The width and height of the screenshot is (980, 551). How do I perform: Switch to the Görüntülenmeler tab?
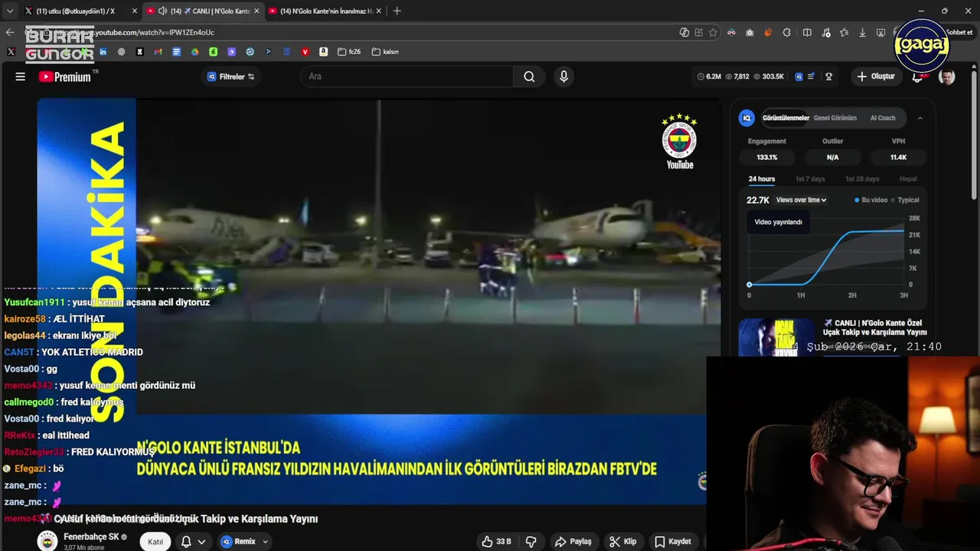(786, 118)
